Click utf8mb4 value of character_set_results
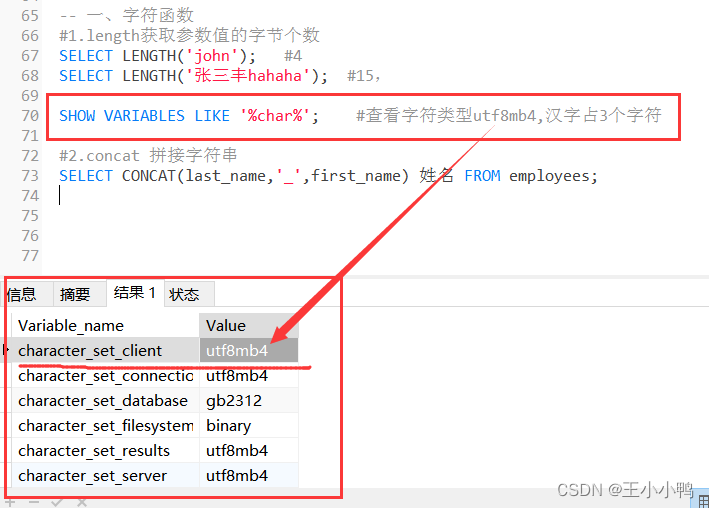 249,451
